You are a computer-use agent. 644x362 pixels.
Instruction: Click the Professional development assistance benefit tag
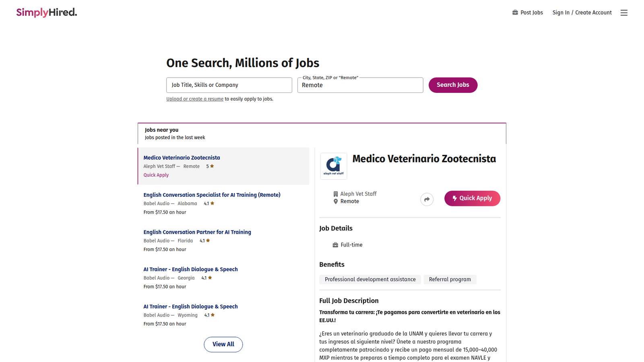[x=370, y=279]
